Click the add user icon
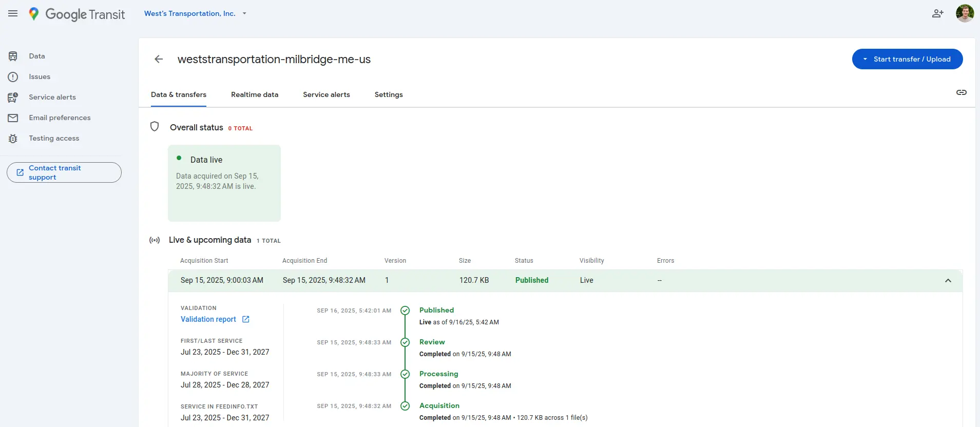This screenshot has height=427, width=980. tap(937, 13)
